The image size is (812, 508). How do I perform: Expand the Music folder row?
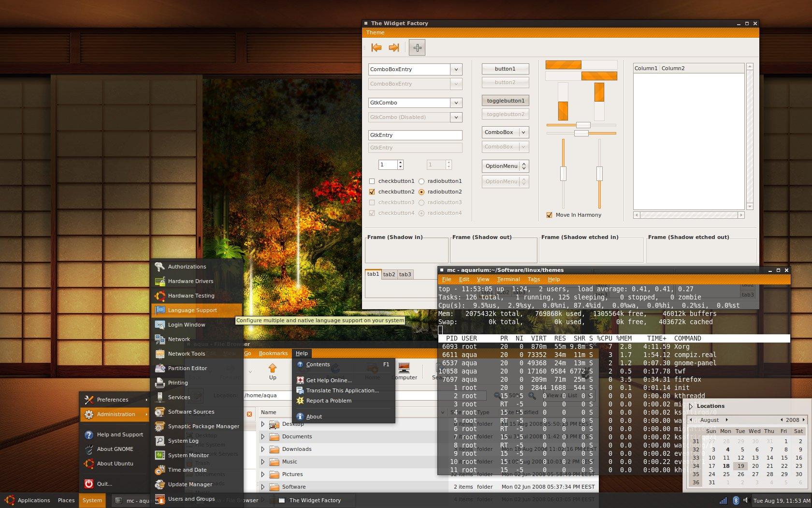click(x=263, y=462)
